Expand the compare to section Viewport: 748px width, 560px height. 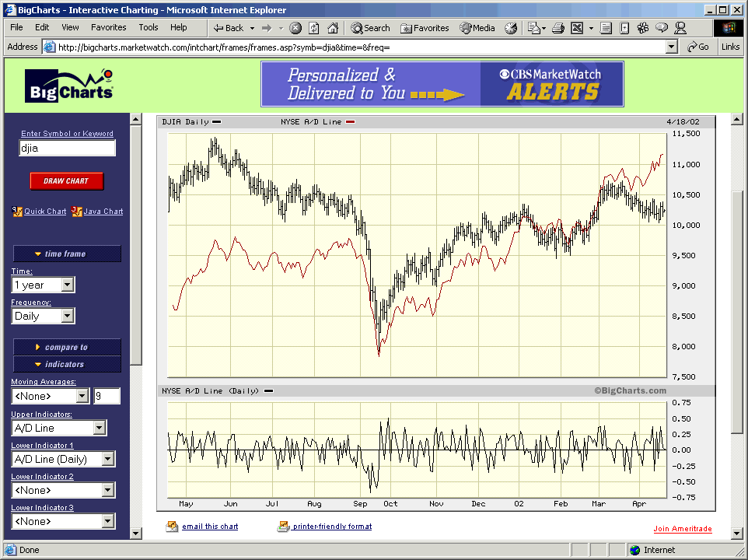click(x=66, y=347)
